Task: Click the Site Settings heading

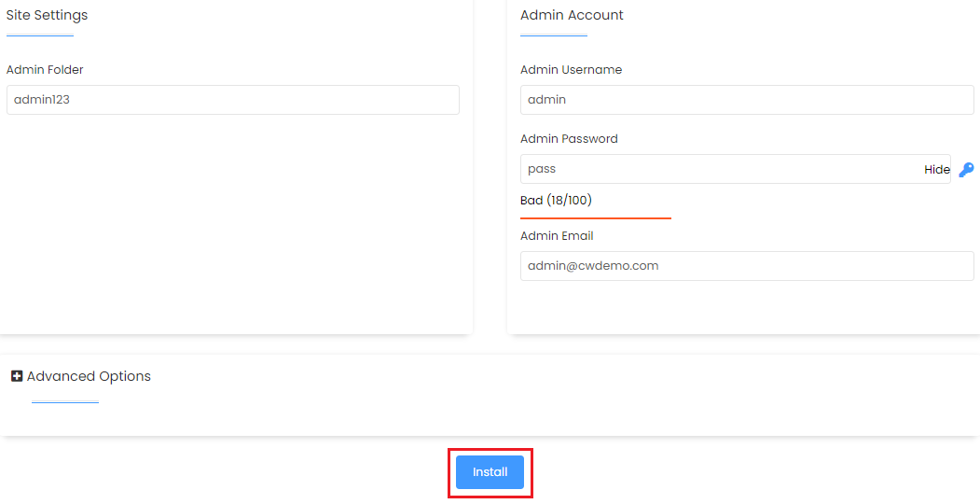Action: tap(47, 15)
